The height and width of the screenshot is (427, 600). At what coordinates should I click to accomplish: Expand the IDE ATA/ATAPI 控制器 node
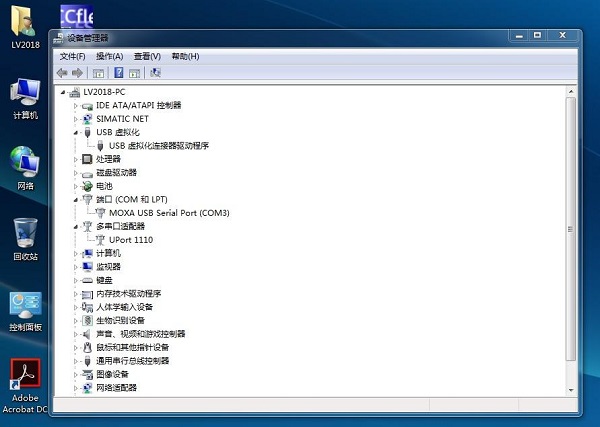(x=76, y=106)
